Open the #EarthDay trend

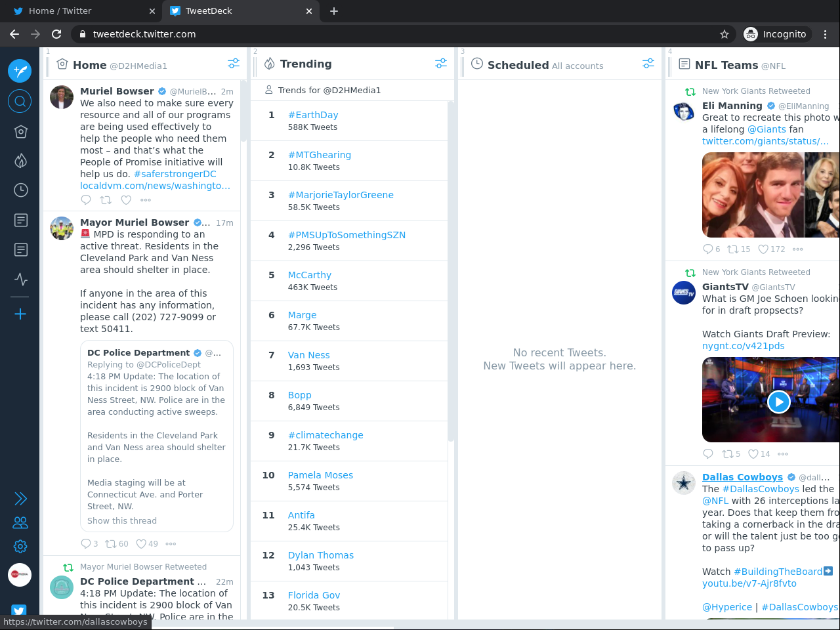pos(313,115)
